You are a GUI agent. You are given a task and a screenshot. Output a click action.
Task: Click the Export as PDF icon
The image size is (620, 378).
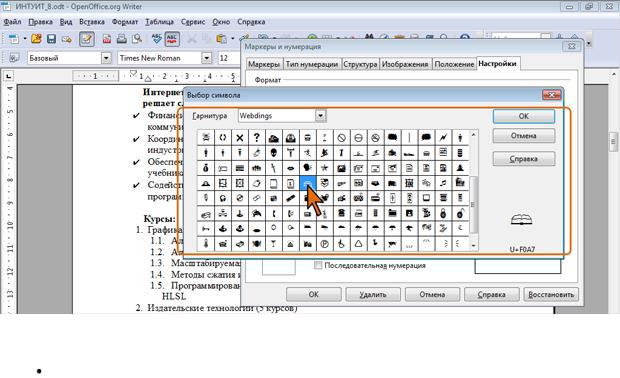click(x=107, y=39)
